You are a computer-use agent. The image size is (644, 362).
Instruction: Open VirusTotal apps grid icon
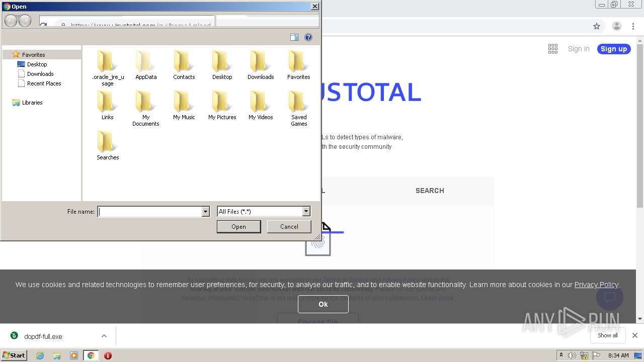coord(553,49)
